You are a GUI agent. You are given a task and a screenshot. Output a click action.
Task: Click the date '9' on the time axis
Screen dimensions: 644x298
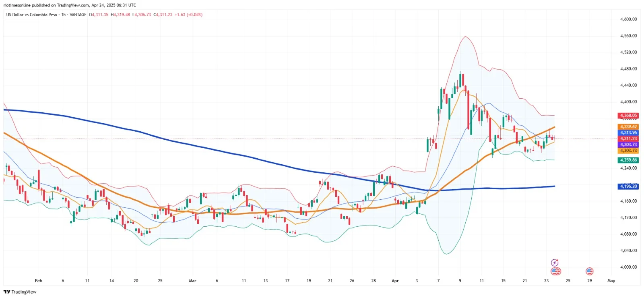pyautogui.click(x=460, y=281)
